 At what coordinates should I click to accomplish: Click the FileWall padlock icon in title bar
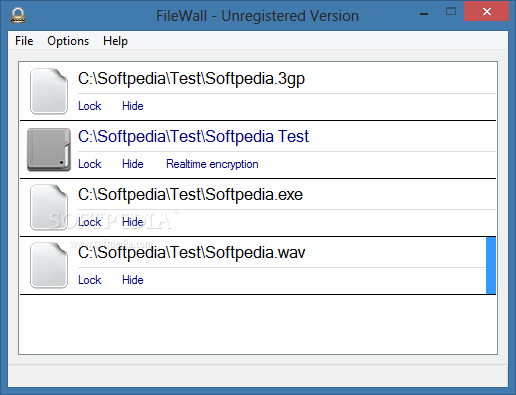(18, 15)
